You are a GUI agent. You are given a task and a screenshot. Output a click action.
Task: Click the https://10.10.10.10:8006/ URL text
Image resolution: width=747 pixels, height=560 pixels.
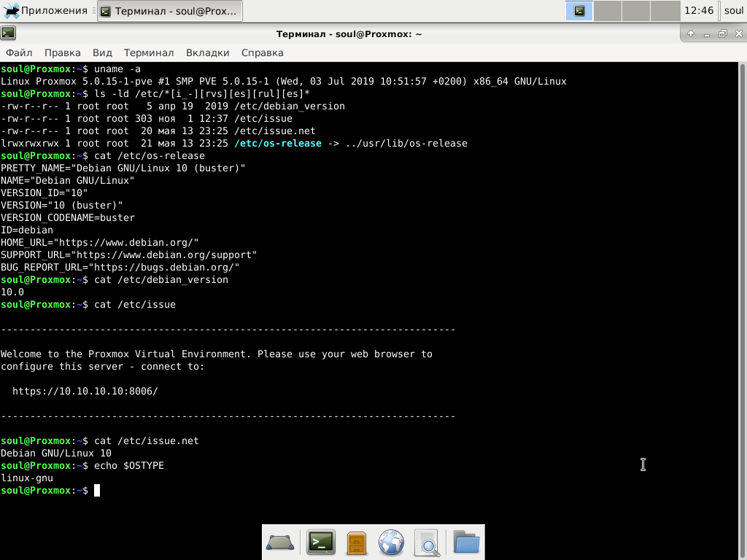coord(85,392)
